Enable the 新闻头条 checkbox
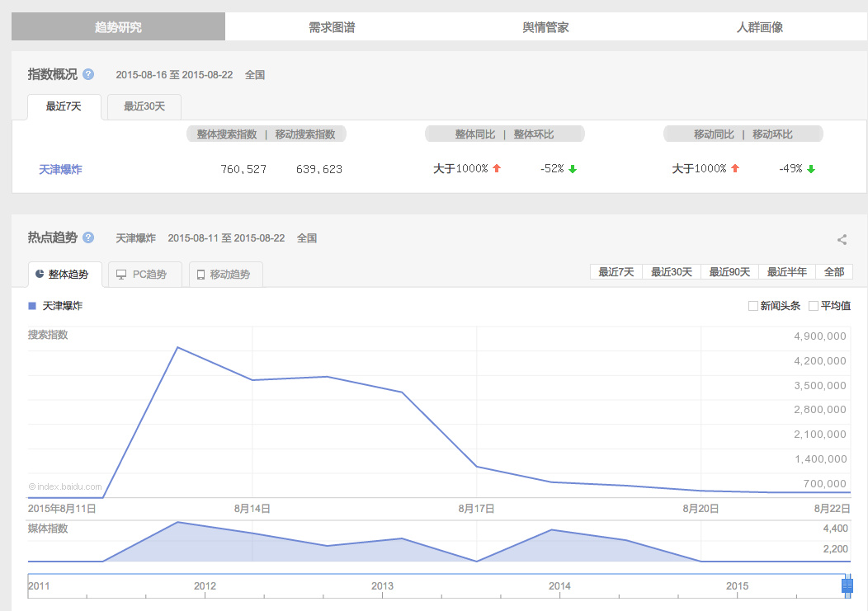Viewport: 868px width, 611px height. pos(752,306)
